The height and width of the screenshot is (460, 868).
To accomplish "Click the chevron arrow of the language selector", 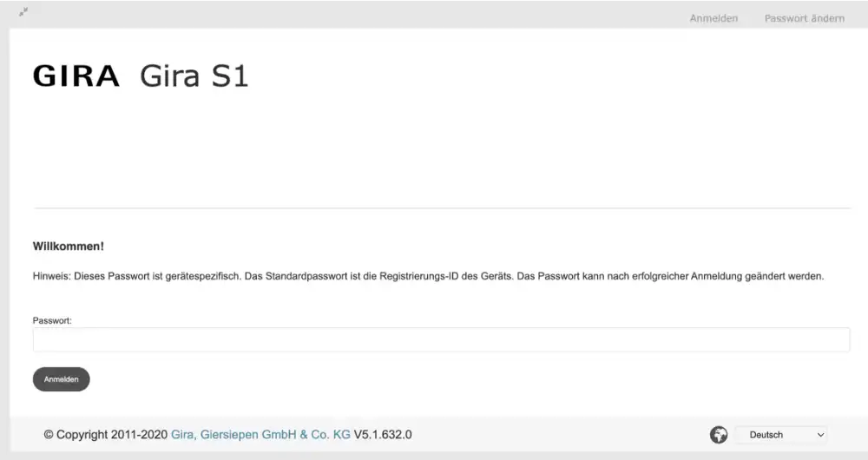I will coord(820,435).
